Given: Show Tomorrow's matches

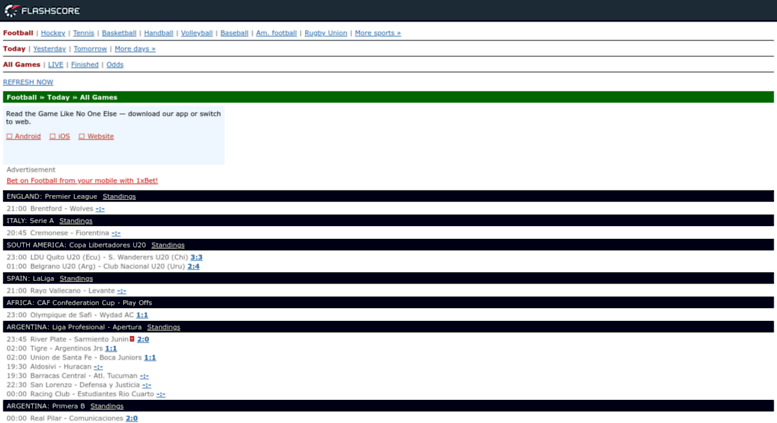Looking at the screenshot, I should point(90,49).
